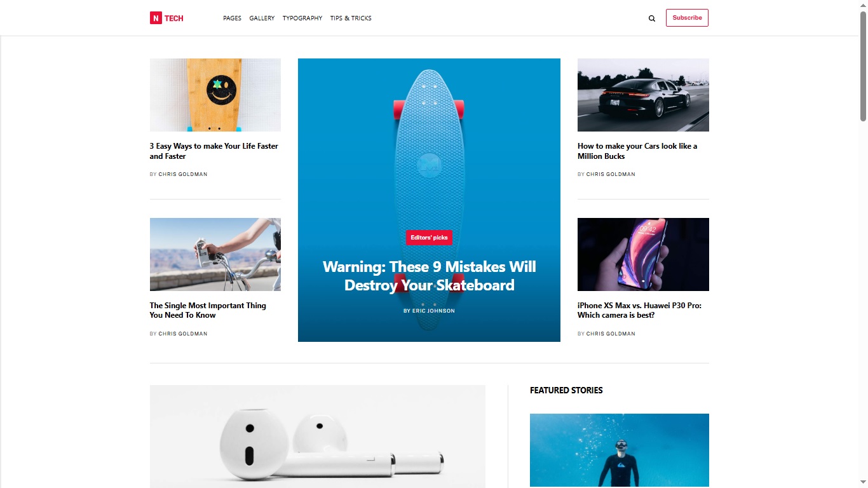Click the iPhone in hand thumbnail

643,254
